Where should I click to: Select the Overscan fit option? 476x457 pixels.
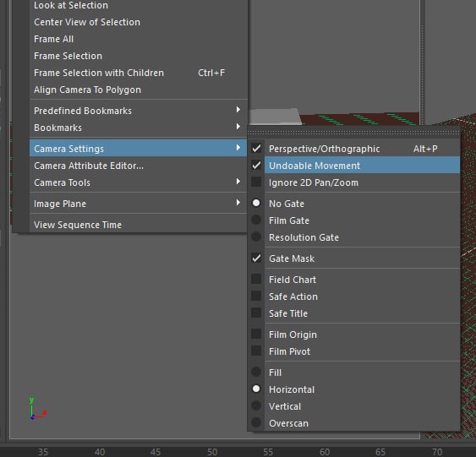[354, 423]
